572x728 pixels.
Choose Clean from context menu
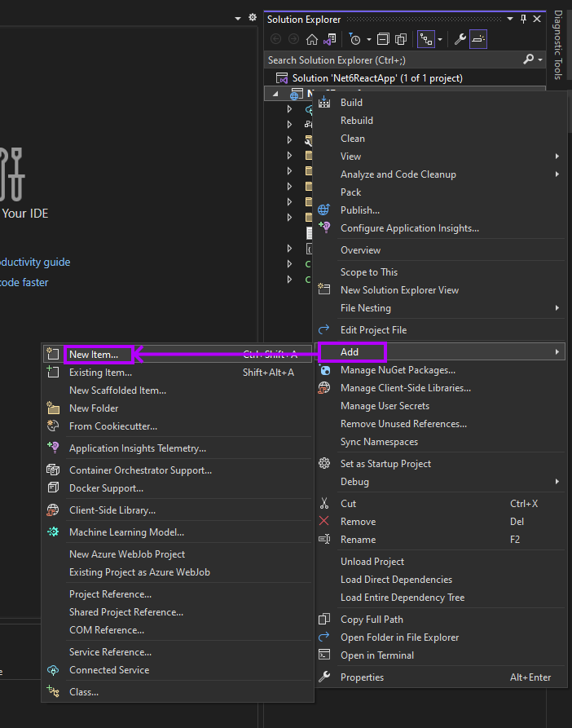(x=353, y=139)
